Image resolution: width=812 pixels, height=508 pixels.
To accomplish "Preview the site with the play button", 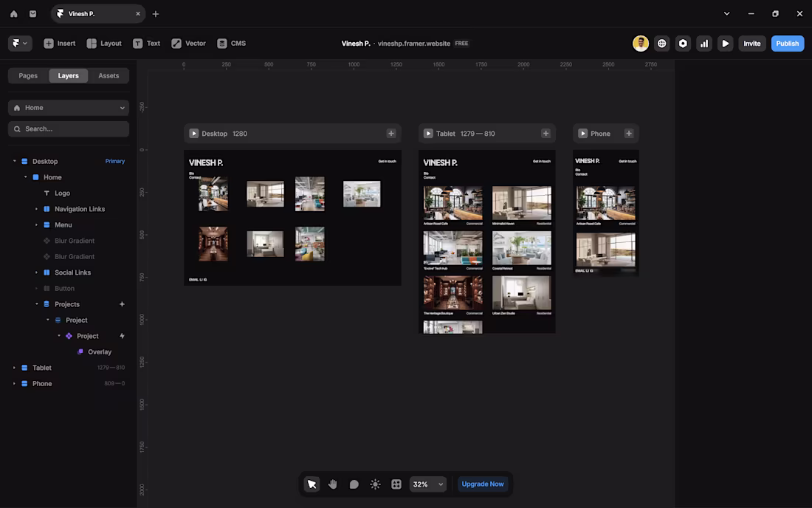I will point(726,43).
